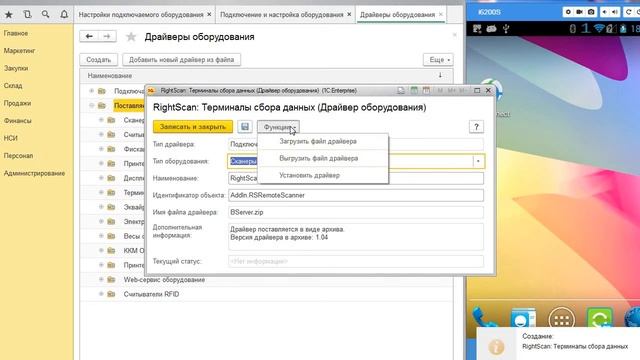Click the calculator icon in dialog title bar
This screenshot has height=360, width=640.
click(414, 90)
